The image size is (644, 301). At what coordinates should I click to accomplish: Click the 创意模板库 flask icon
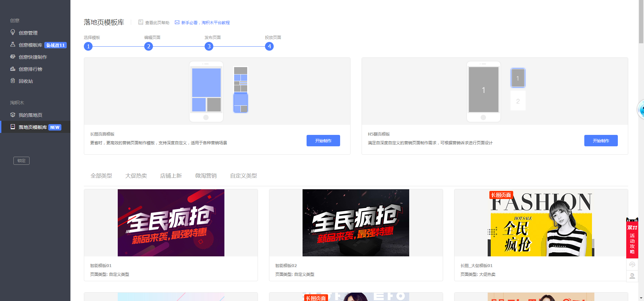click(13, 44)
